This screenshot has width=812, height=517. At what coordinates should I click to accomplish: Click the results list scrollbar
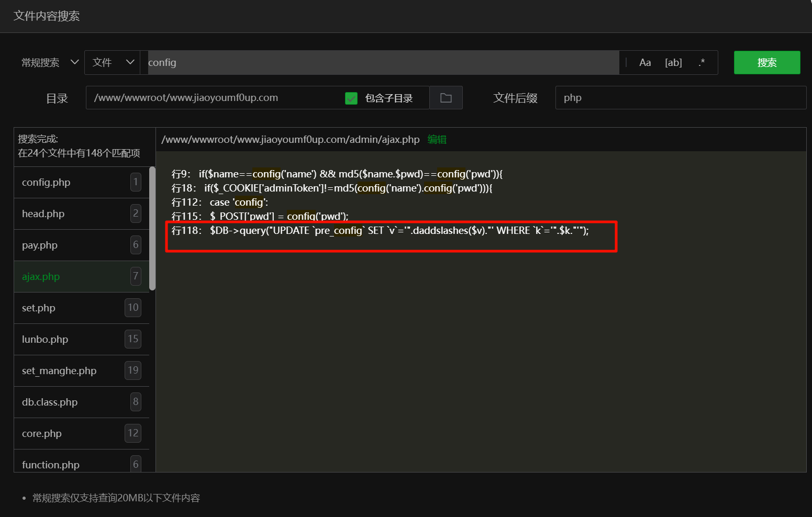[152, 228]
